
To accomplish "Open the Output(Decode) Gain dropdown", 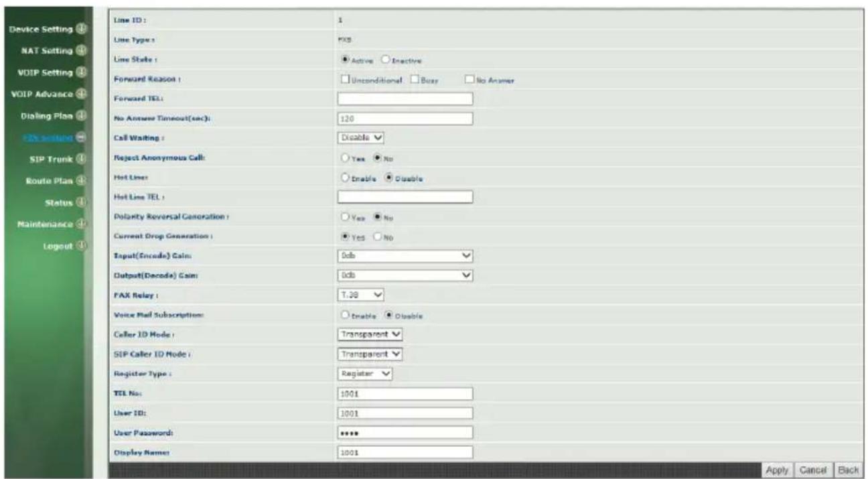I will [406, 275].
